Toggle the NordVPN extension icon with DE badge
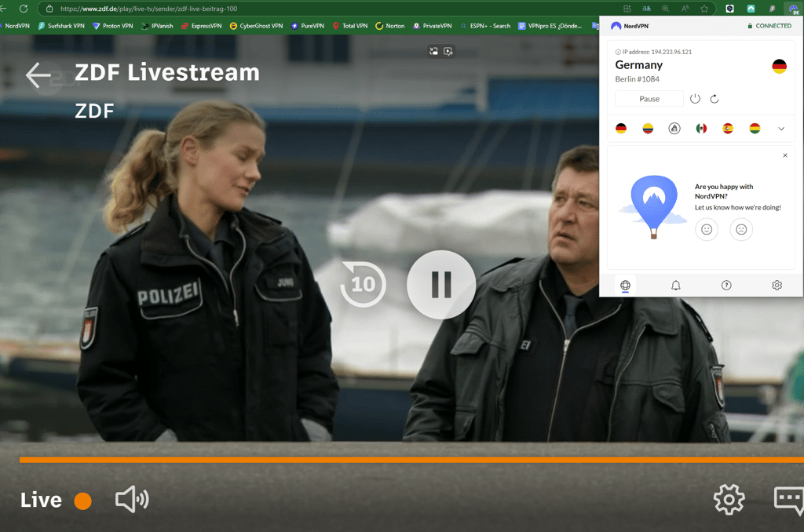 tap(793, 9)
